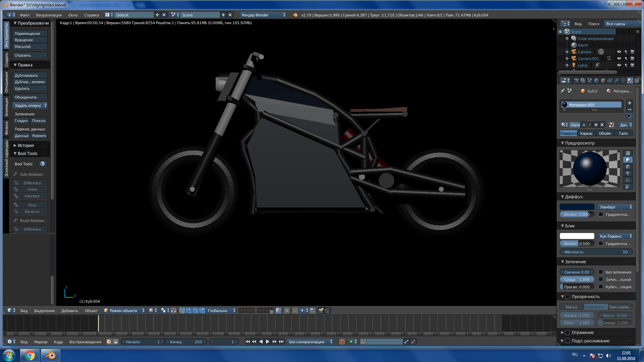Open the Modifiers wrench tab
The width and height of the screenshot is (644, 362).
616,80
